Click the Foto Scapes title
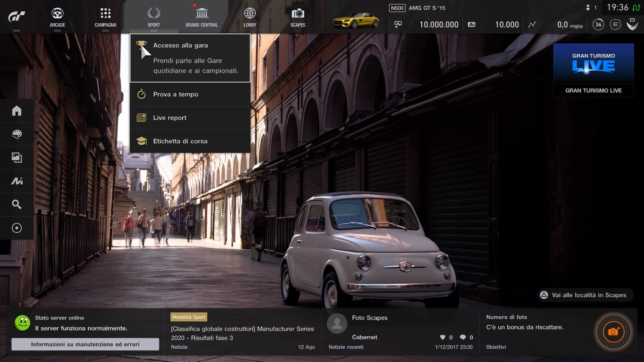This screenshot has height=362, width=644. click(x=370, y=318)
